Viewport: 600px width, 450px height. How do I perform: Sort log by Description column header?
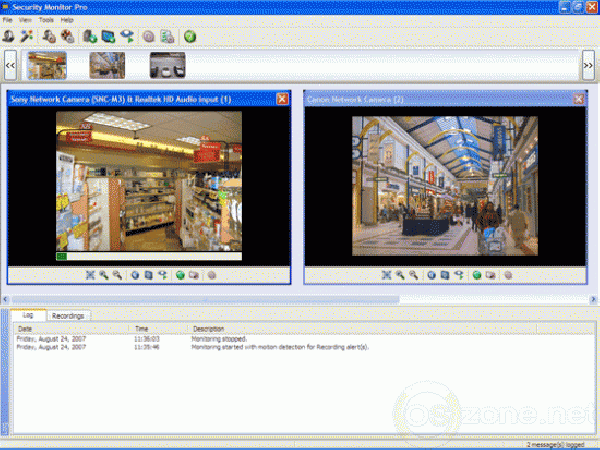(362, 329)
